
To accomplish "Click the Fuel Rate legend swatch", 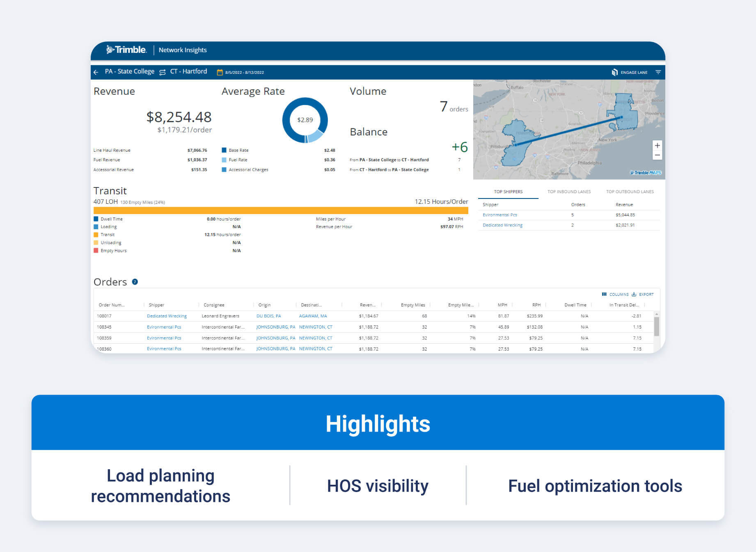I will (x=224, y=160).
